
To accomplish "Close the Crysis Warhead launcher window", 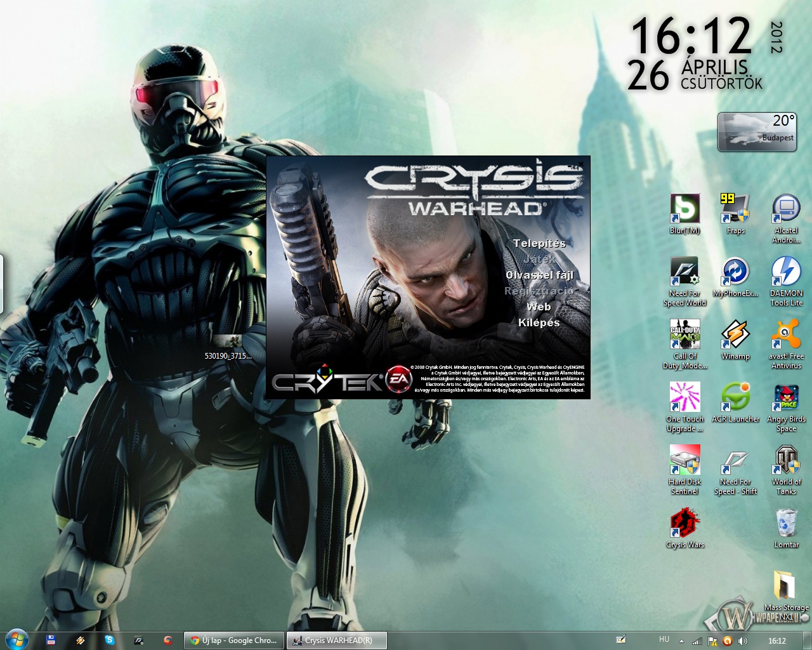I will click(x=580, y=164).
